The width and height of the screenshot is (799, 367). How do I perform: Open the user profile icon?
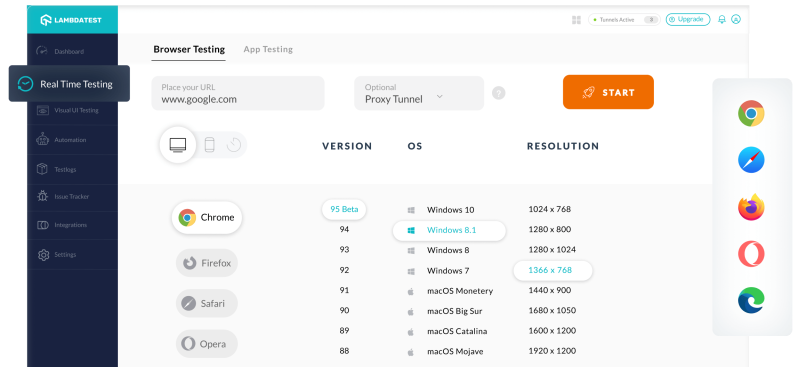click(x=736, y=19)
